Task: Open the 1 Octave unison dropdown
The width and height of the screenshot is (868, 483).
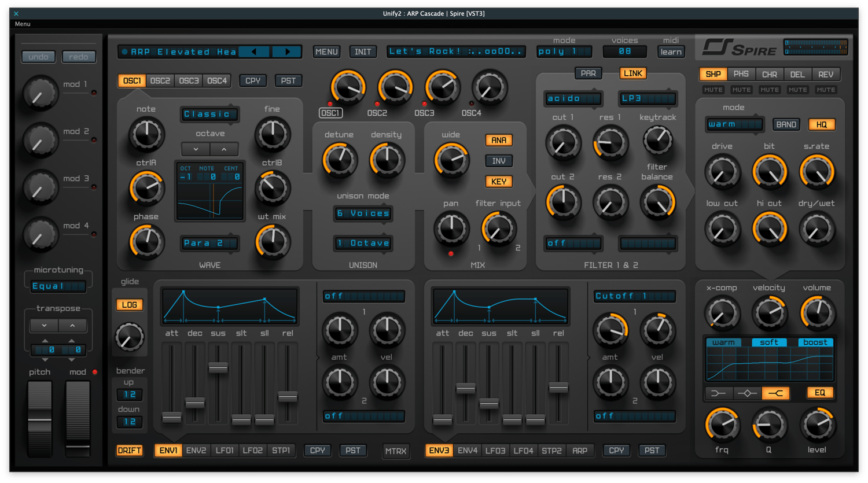Action: pyautogui.click(x=363, y=243)
